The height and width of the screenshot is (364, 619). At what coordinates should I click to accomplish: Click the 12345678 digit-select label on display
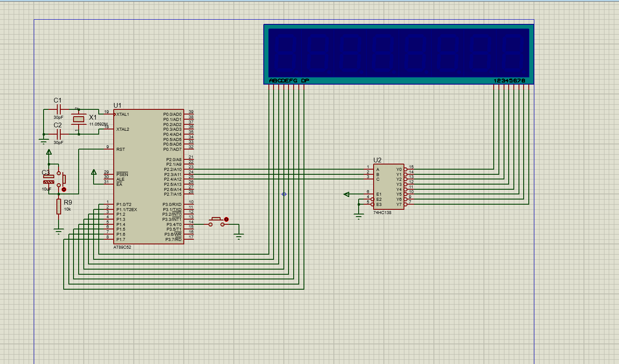pos(510,81)
